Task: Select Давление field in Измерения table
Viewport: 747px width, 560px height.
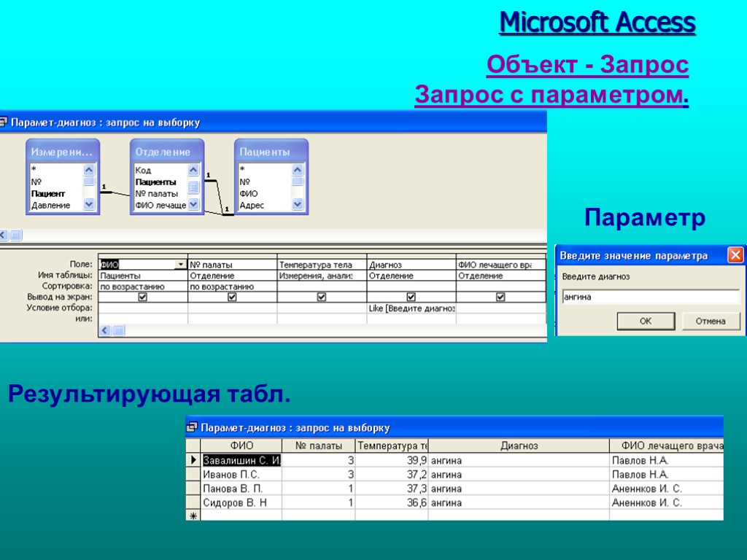Action: tap(50, 205)
